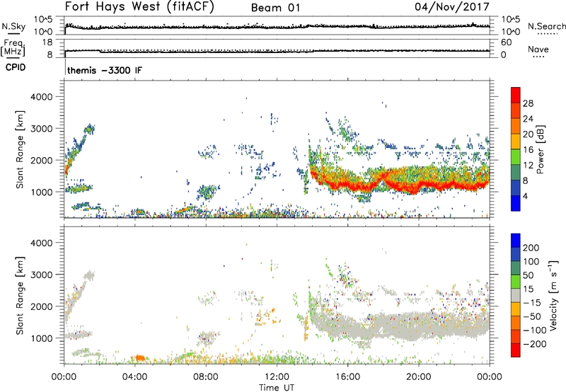Click the velocity panel 'Slant Range [km]' label
The width and height of the screenshot is (566, 392).
(x=20, y=296)
